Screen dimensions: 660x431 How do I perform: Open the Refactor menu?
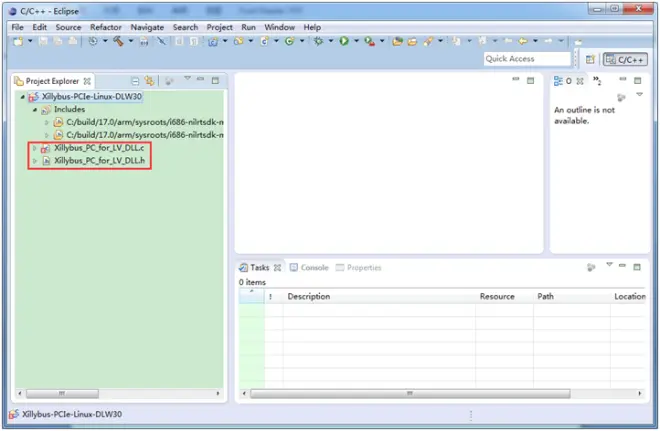(106, 27)
